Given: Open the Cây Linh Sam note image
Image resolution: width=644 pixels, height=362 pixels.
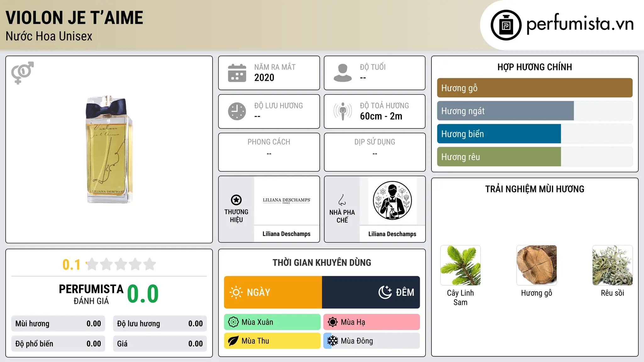Looking at the screenshot, I should click(460, 265).
